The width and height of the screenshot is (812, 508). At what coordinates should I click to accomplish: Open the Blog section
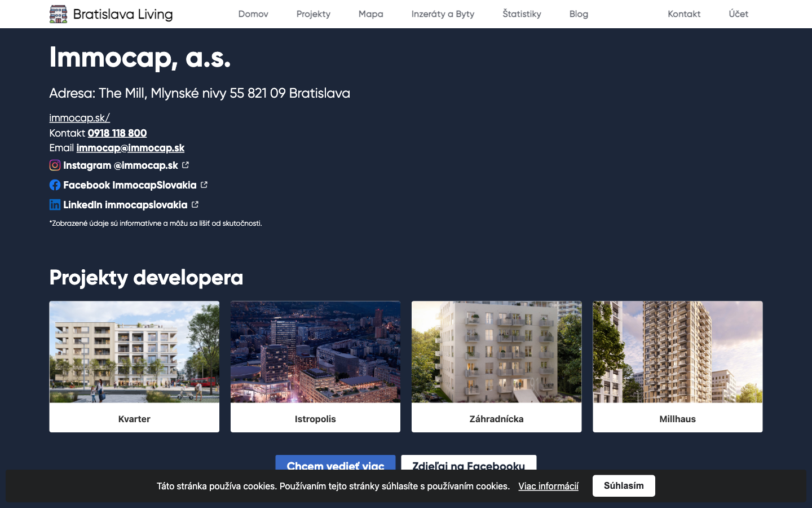(x=579, y=14)
